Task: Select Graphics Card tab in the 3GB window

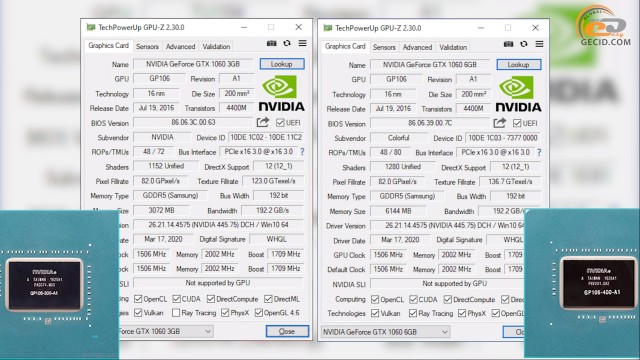Action: (109, 45)
